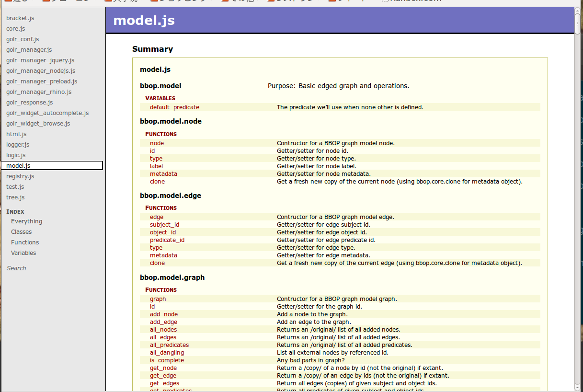This screenshot has height=392, width=583.
Task: View the is_complete function
Action: click(167, 360)
